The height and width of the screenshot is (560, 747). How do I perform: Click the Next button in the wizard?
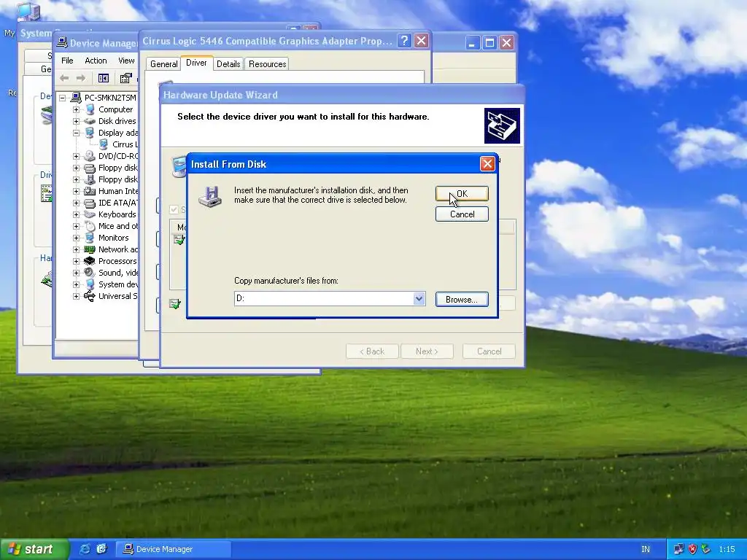427,351
